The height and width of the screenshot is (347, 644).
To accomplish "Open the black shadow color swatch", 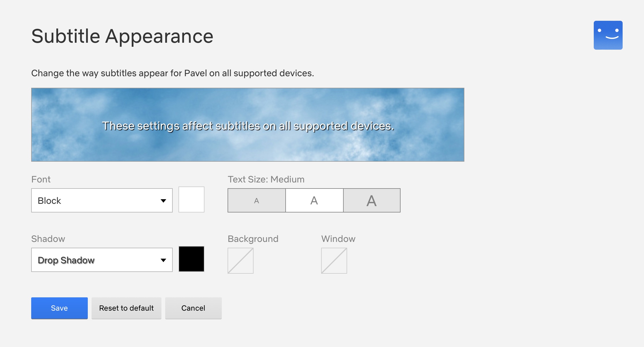I will [x=191, y=259].
